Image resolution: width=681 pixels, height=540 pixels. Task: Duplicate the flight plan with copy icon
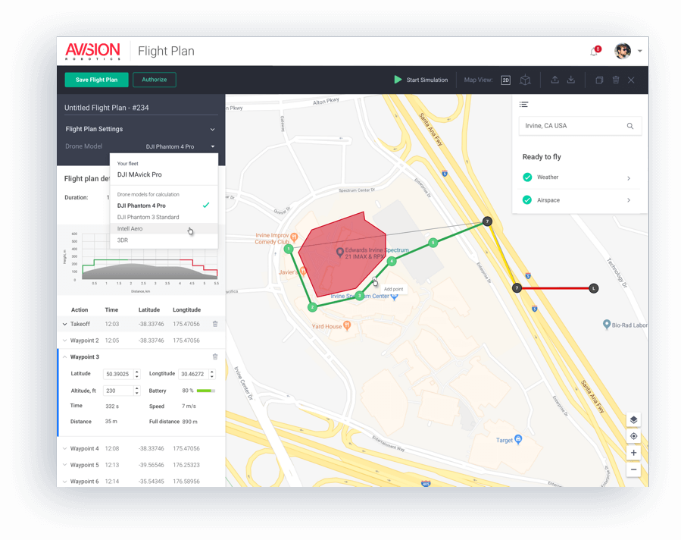tap(599, 80)
